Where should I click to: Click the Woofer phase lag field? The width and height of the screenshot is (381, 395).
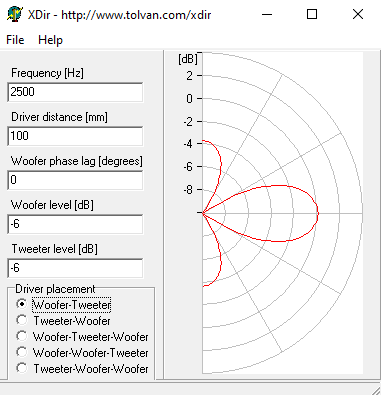pyautogui.click(x=75, y=180)
